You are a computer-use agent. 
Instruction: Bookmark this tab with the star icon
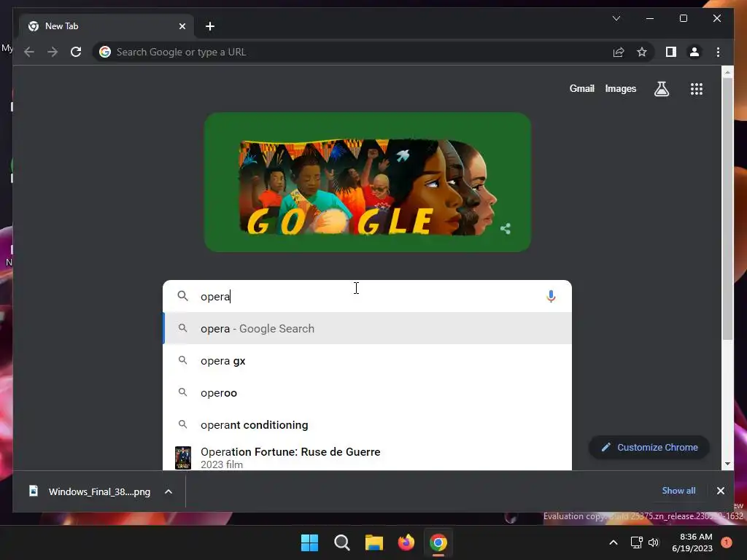642,52
